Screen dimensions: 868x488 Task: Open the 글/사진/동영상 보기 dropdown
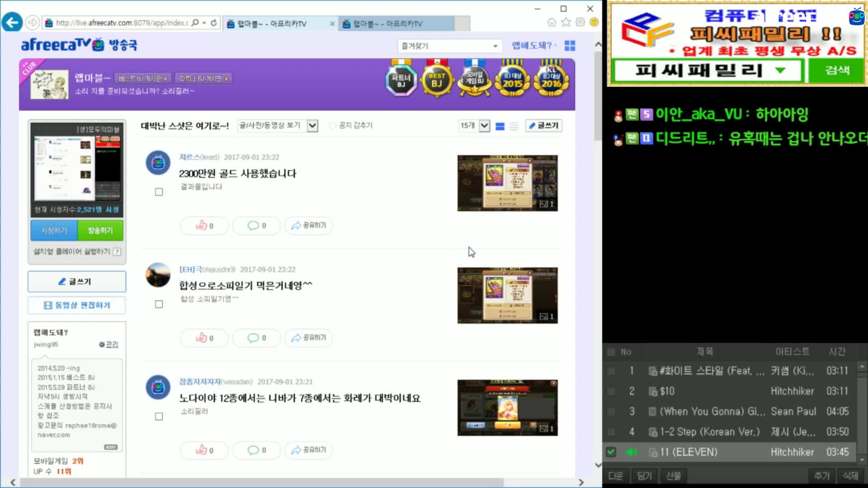[277, 126]
